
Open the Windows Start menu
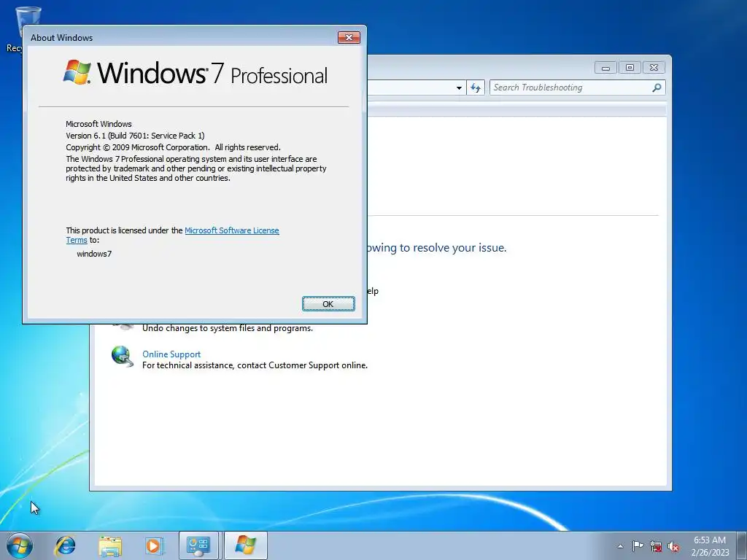[20, 545]
